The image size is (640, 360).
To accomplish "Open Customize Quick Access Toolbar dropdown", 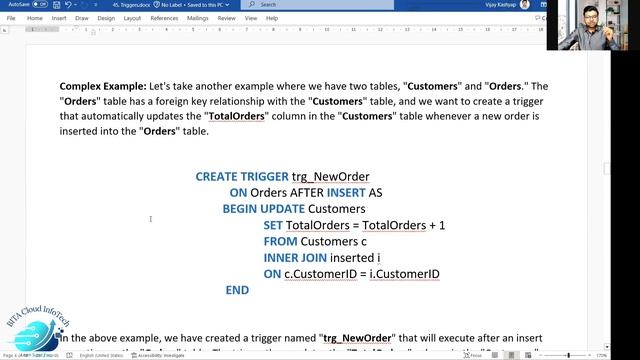I will 96,4.
